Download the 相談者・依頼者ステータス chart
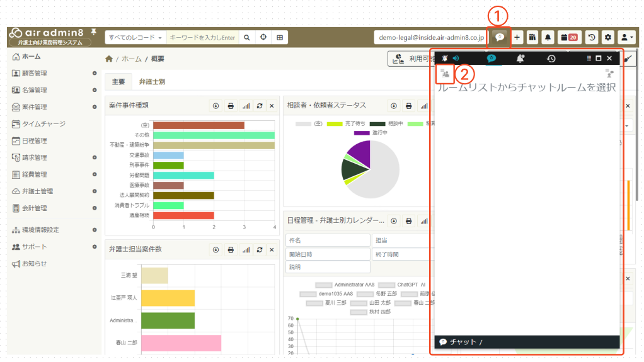The width and height of the screenshot is (644, 362). click(x=393, y=106)
